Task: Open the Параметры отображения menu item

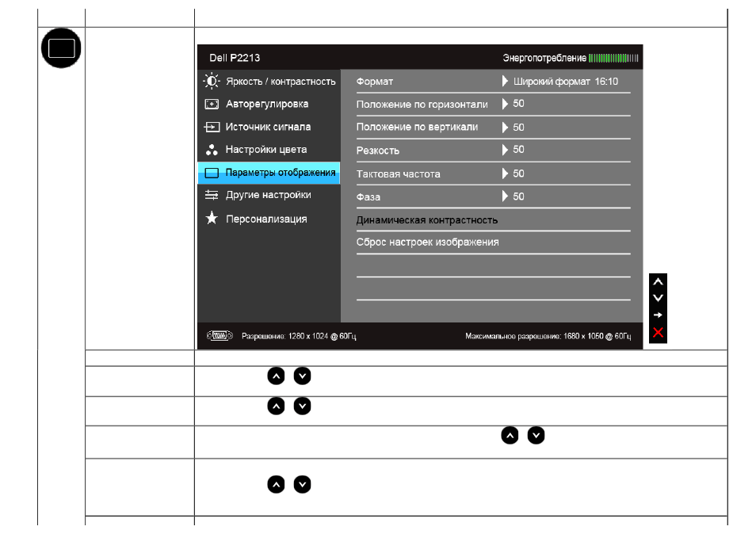Action: [x=269, y=173]
